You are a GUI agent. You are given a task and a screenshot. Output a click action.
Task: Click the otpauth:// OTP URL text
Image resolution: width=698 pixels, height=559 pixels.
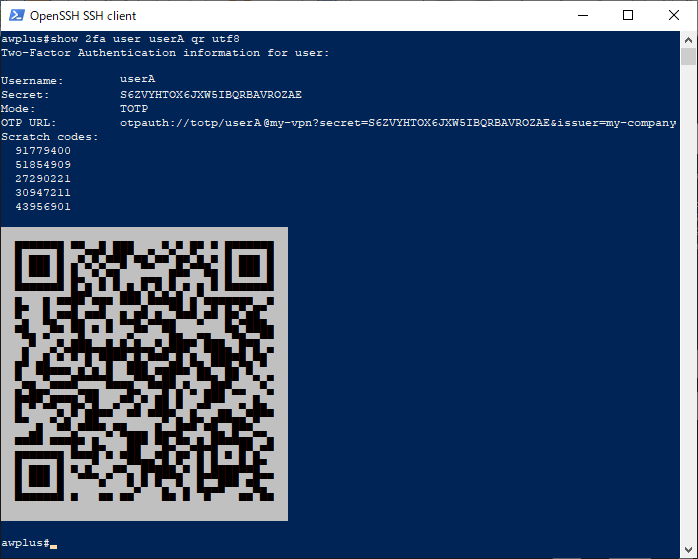[x=397, y=123]
